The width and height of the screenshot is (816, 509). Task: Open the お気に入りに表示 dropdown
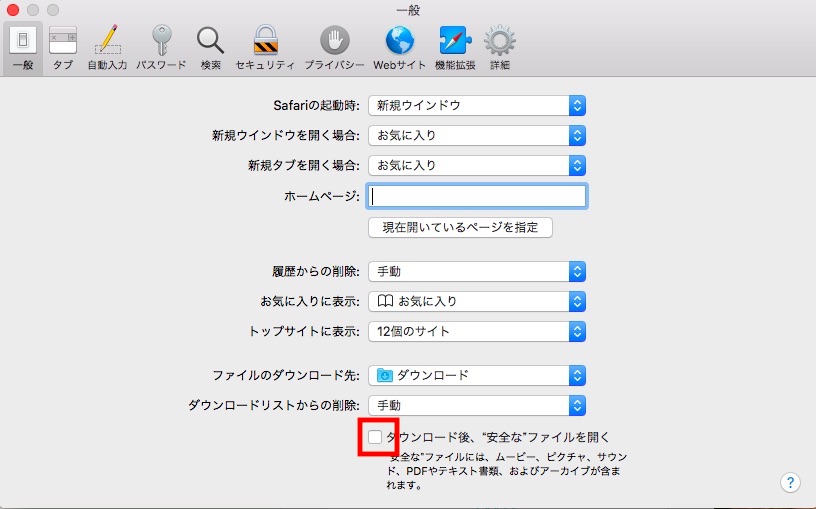(x=477, y=301)
